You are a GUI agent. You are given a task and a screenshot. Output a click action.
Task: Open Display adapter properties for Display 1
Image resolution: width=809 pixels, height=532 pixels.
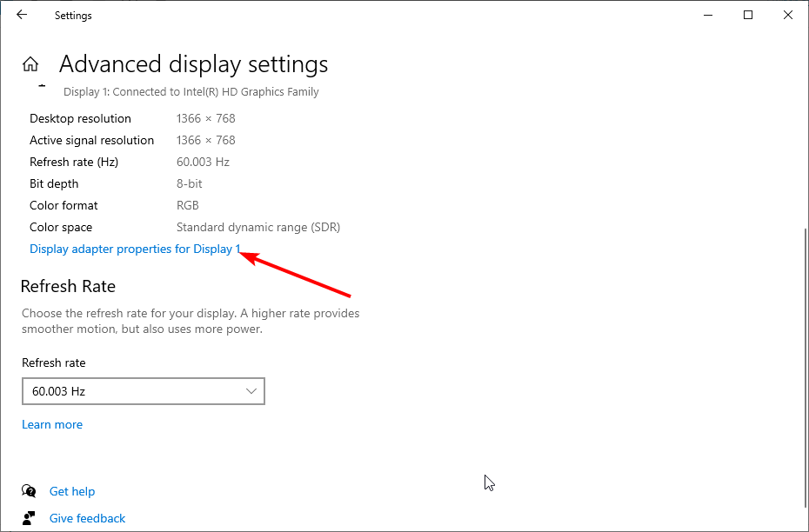point(135,249)
